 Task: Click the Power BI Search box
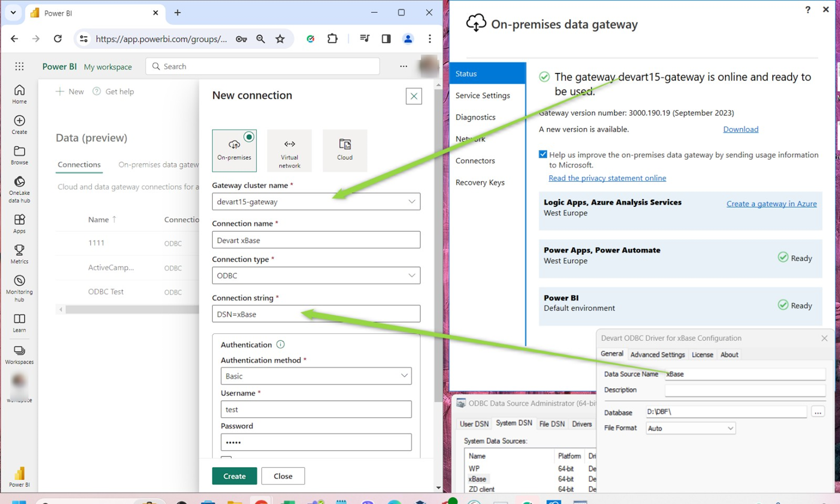point(263,66)
